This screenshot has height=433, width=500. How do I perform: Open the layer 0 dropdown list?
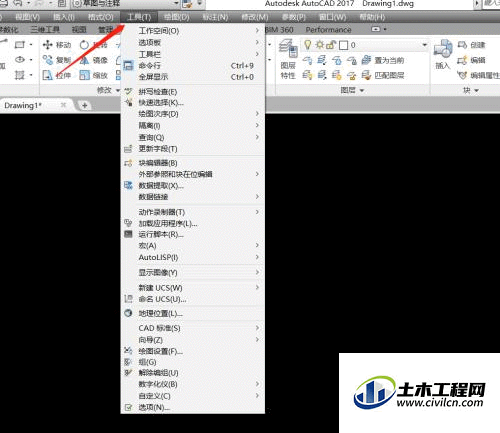(x=424, y=45)
